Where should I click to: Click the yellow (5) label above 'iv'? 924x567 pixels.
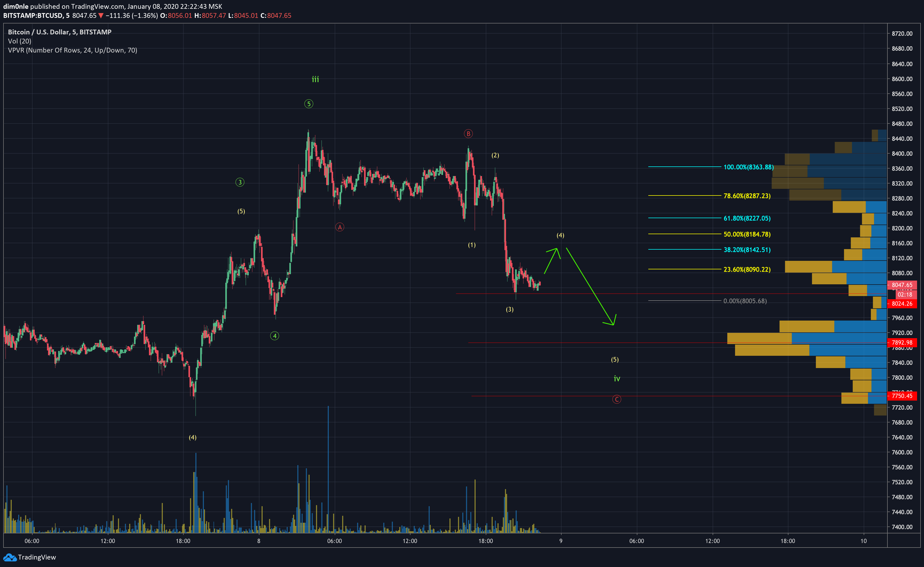614,360
